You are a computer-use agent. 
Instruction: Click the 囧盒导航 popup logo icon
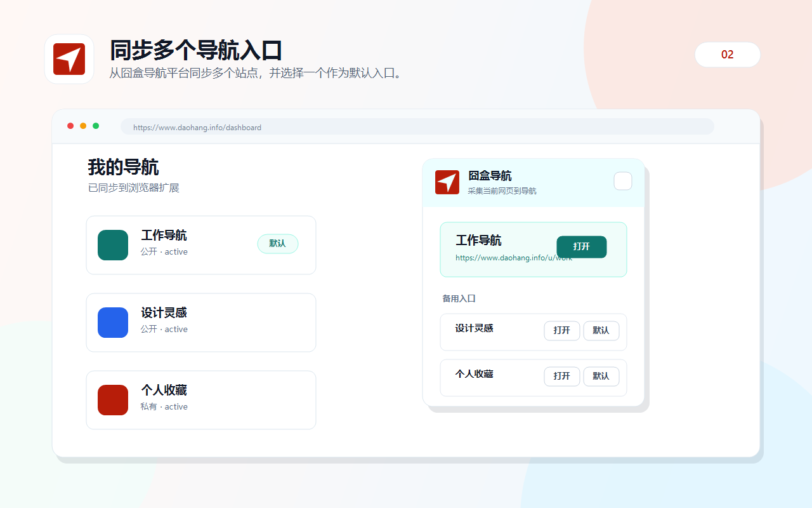point(447,182)
